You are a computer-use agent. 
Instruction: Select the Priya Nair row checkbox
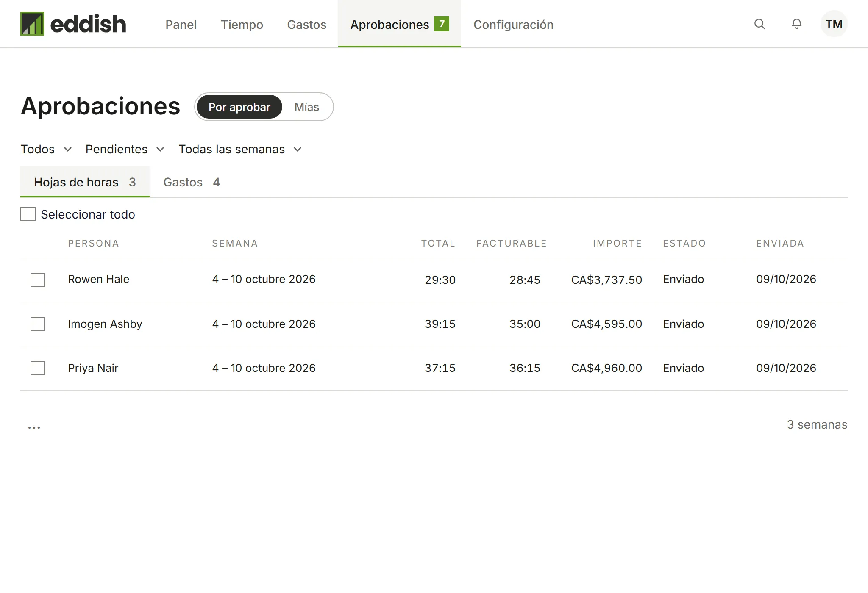click(38, 368)
